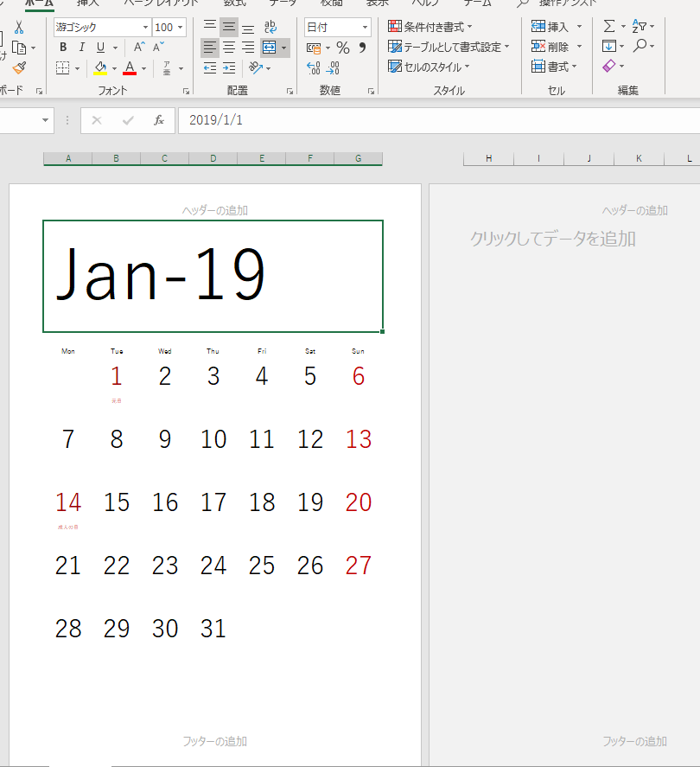Select column H header

coord(489,158)
